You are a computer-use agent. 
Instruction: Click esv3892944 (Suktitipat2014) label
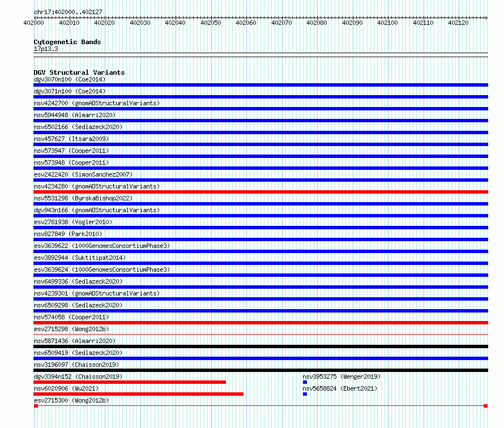tap(80, 258)
